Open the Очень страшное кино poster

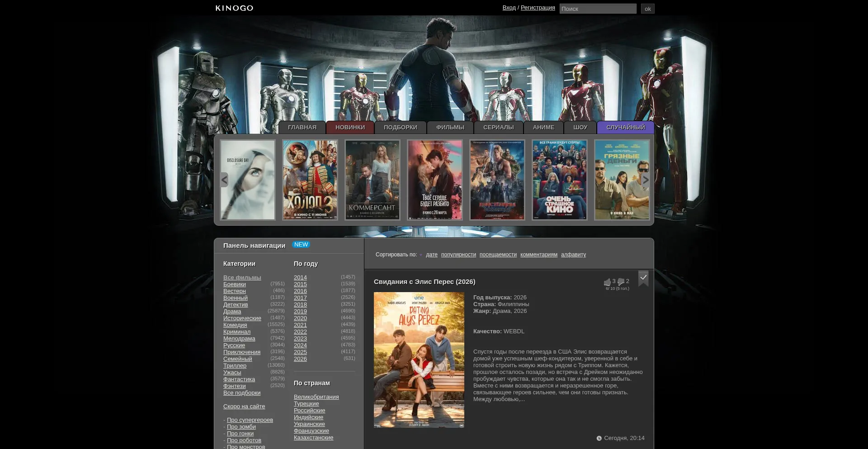(560, 180)
